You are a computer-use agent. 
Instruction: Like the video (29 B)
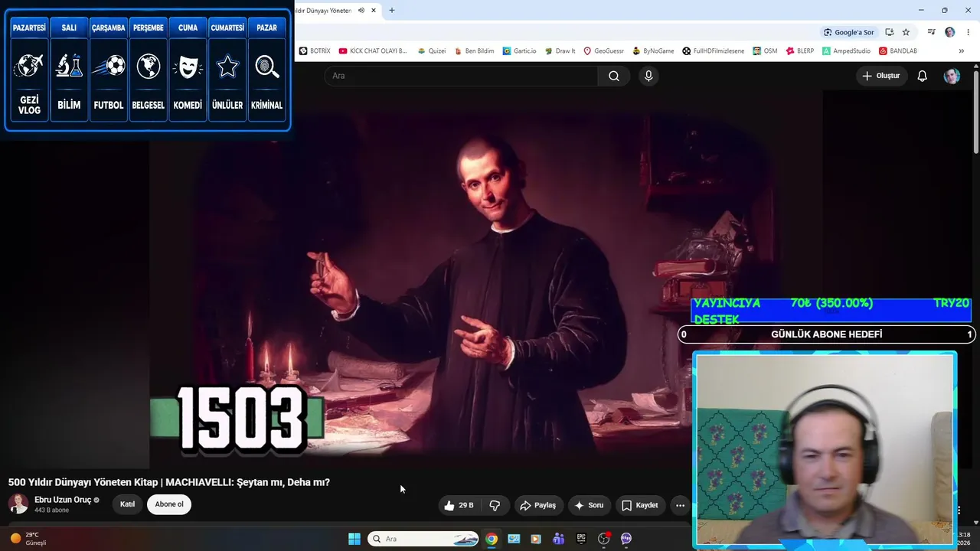459,505
